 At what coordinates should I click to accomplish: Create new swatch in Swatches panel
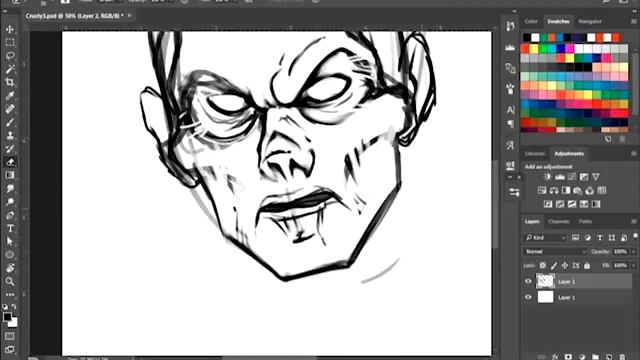click(608, 139)
